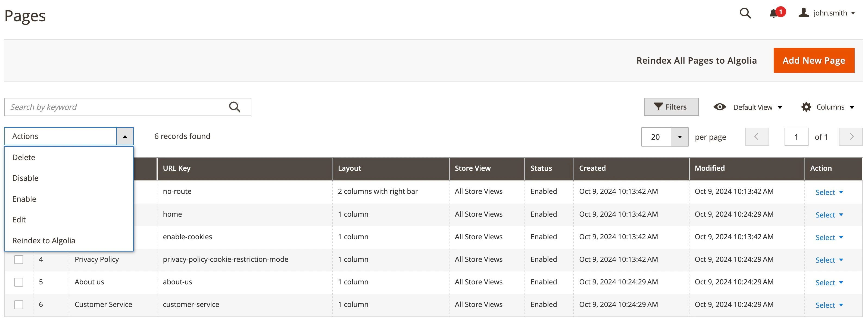
Task: Click Reindex All Pages to Algolia
Action: click(697, 60)
